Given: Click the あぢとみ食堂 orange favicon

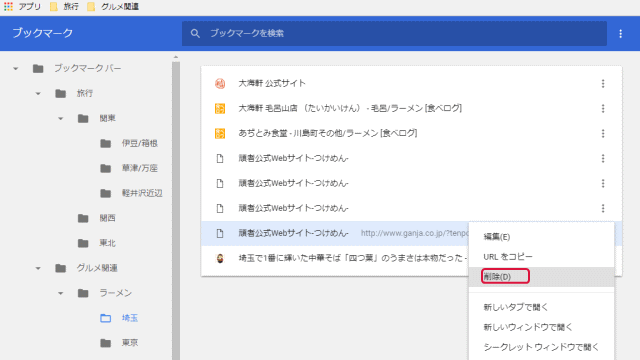Looking at the screenshot, I should 220,133.
